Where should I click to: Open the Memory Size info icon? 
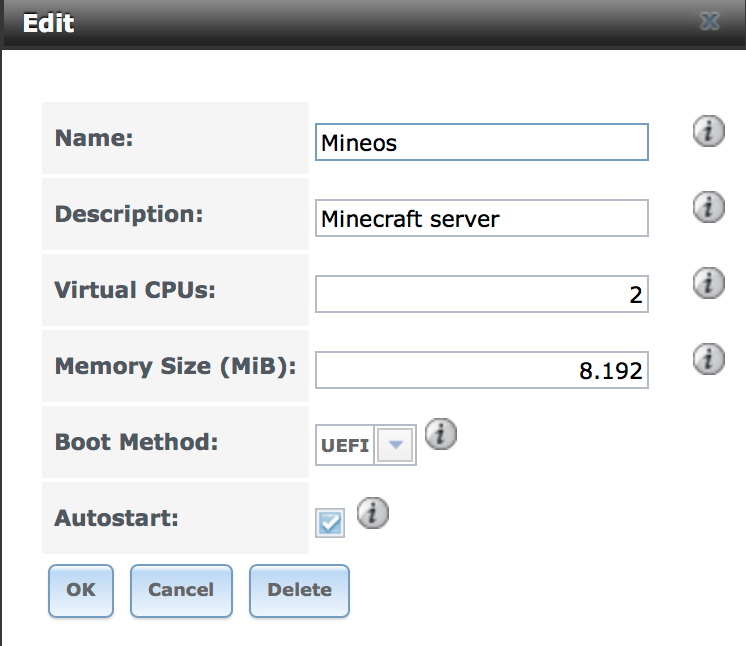point(708,358)
